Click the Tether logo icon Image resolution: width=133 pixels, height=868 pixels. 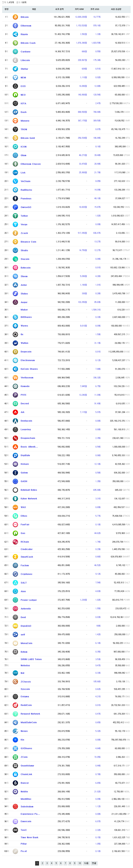click(x=15, y=216)
